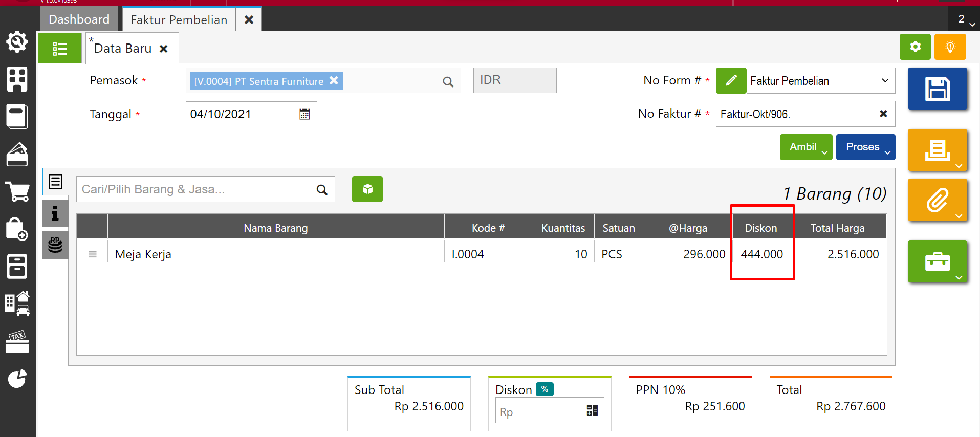
Task: Open the ledger book icon in sidebar
Action: pyautogui.click(x=17, y=116)
